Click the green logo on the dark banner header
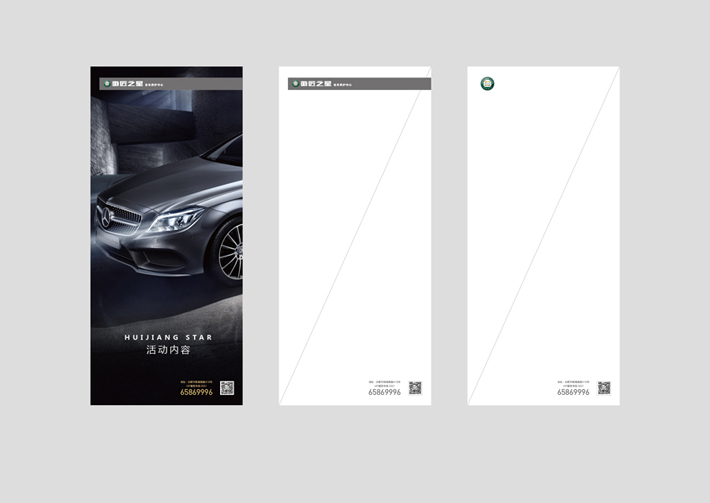710x503 pixels. click(x=107, y=84)
